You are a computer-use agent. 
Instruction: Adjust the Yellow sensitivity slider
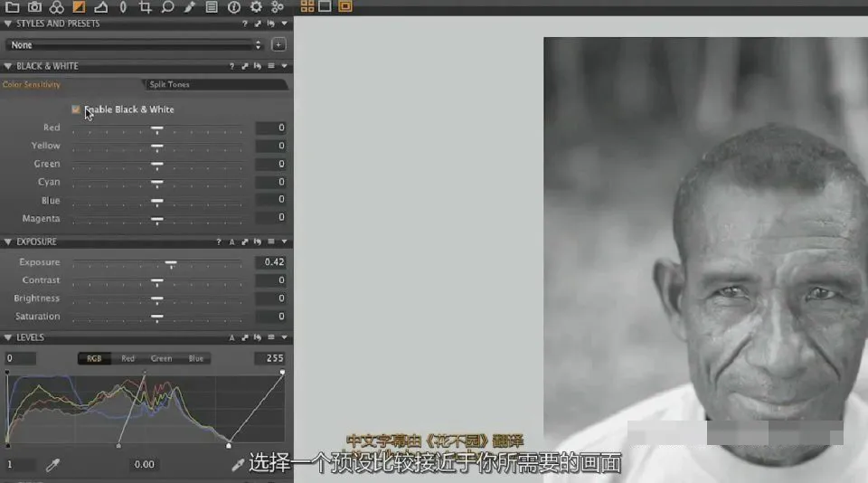click(x=157, y=147)
